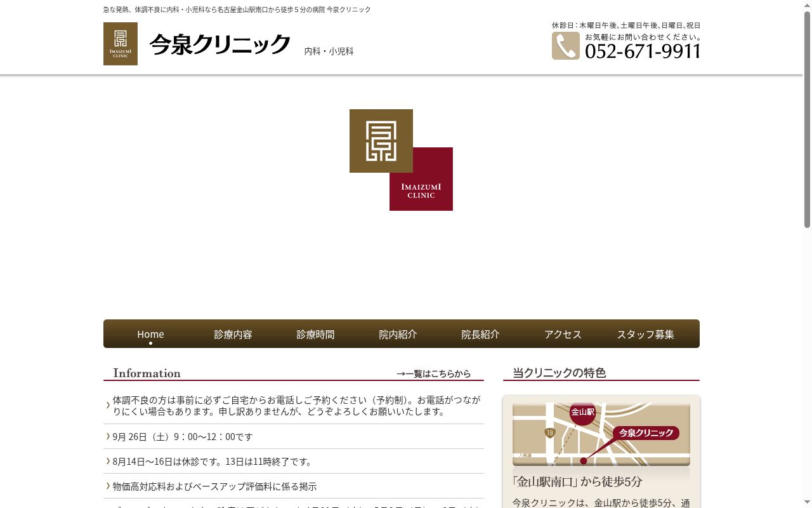Click the 当クリニックの特色 heading

pyautogui.click(x=560, y=373)
